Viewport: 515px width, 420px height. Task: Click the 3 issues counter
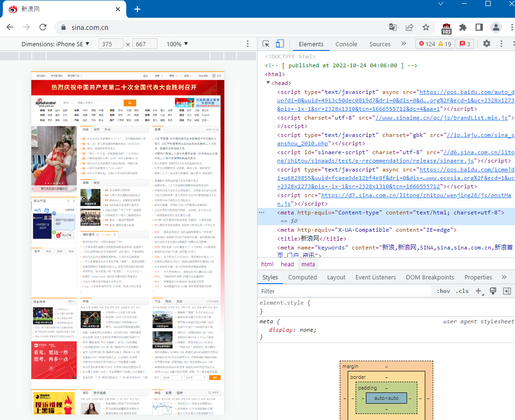click(x=465, y=44)
